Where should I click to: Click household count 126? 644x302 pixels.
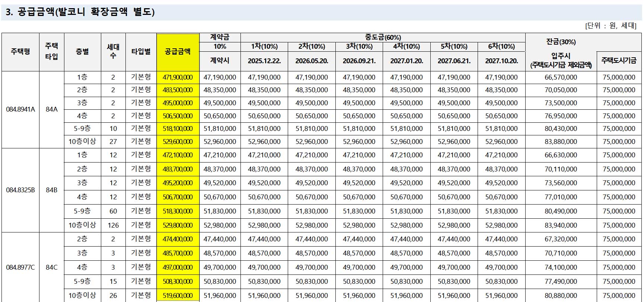point(113,225)
